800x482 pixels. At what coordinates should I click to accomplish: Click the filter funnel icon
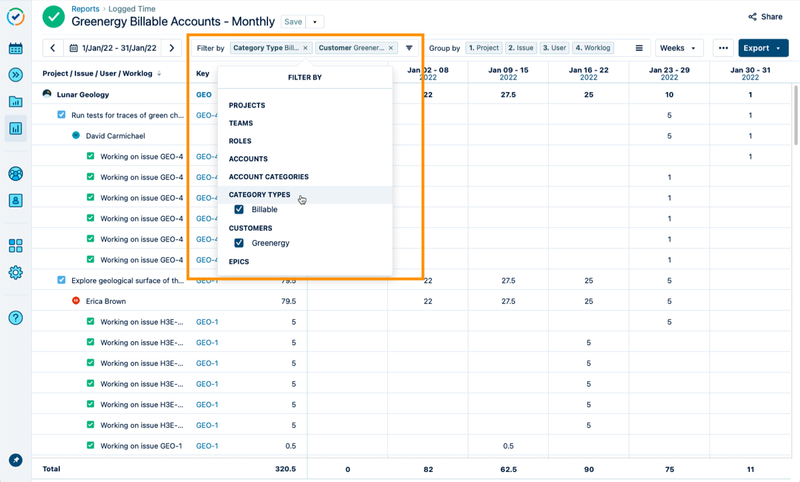coord(409,48)
